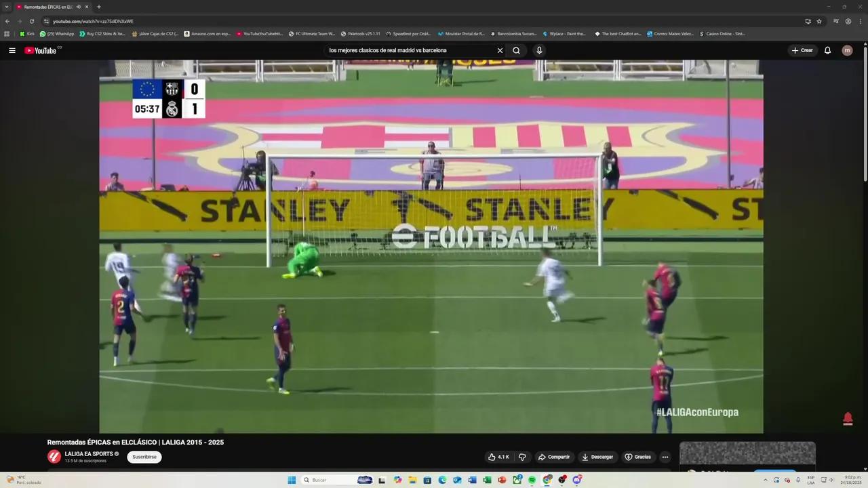
Task: Open the Movistar Portal bookmark
Action: (460, 33)
